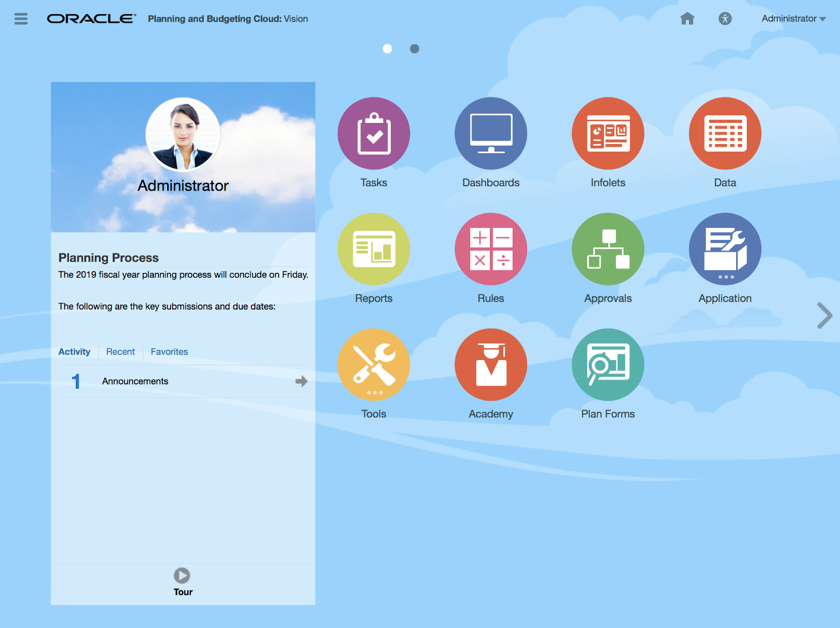
Task: Go to Home via house icon
Action: 687,18
